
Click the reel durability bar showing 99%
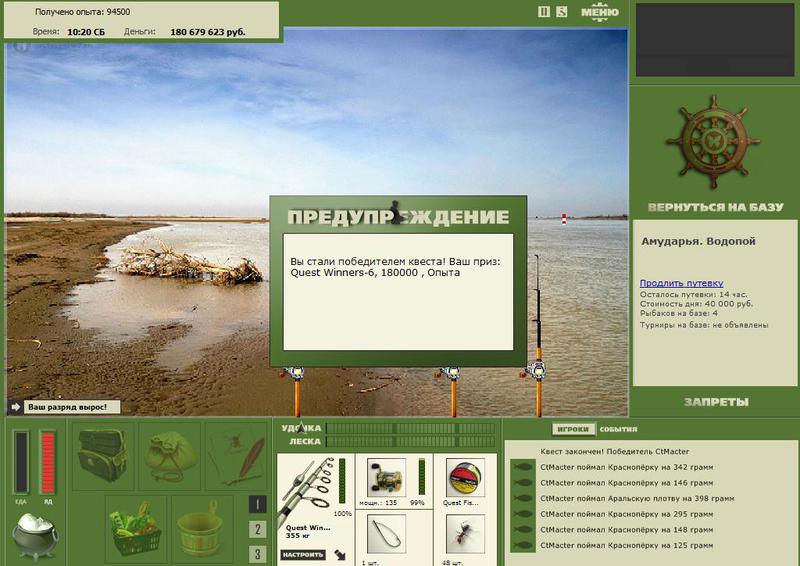pos(421,477)
